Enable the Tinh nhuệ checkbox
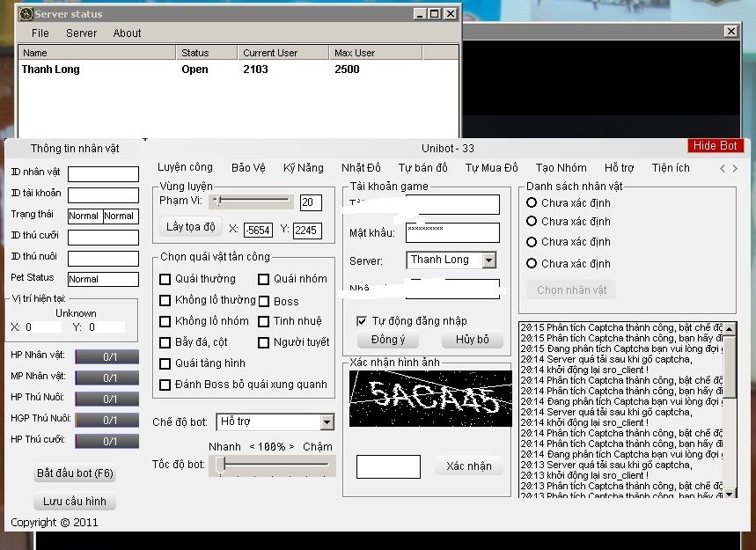The height and width of the screenshot is (550, 756). click(x=263, y=321)
